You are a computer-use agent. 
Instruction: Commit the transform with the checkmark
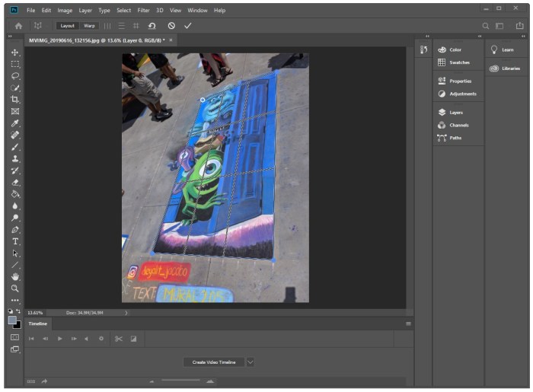click(x=188, y=25)
